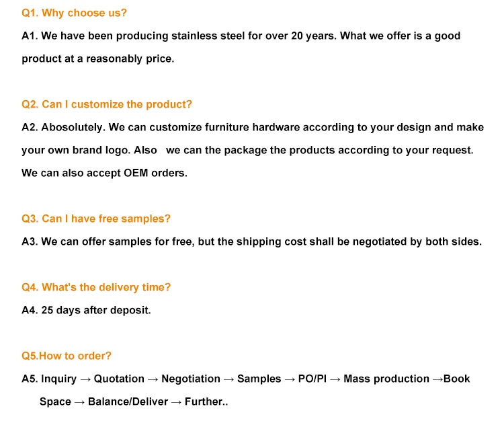Click the final "Further.." step
Image resolution: width=504 pixels, height=423 pixels.
tap(206, 401)
